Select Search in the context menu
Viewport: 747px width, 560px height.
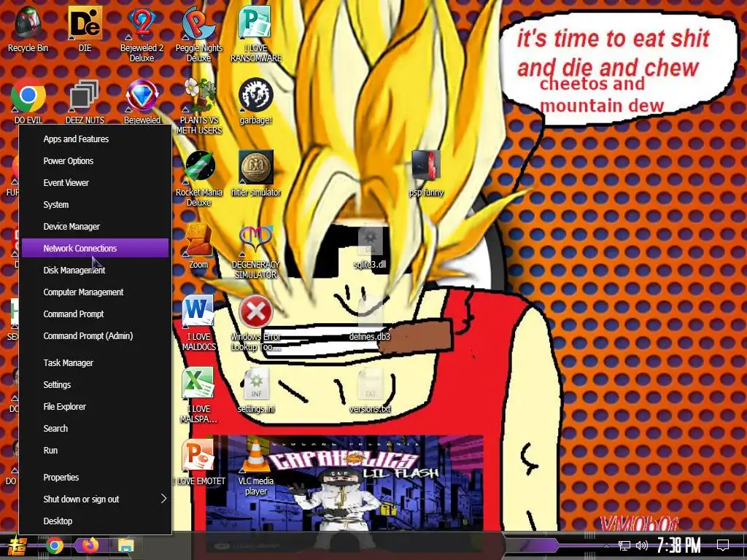pos(96,429)
